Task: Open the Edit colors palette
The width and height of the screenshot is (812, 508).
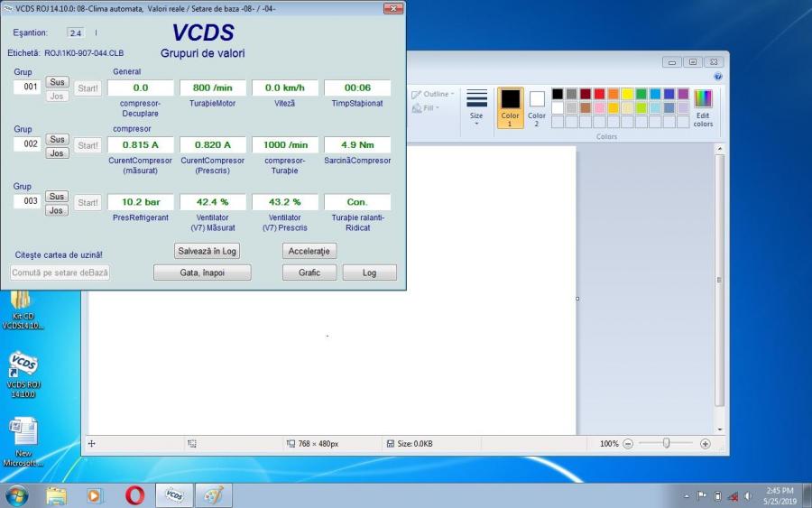Action: (703, 106)
